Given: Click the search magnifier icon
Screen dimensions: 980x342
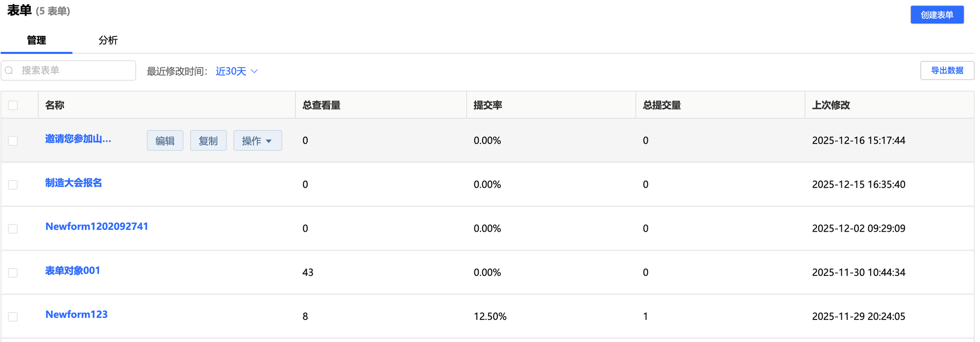Looking at the screenshot, I should (x=9, y=71).
